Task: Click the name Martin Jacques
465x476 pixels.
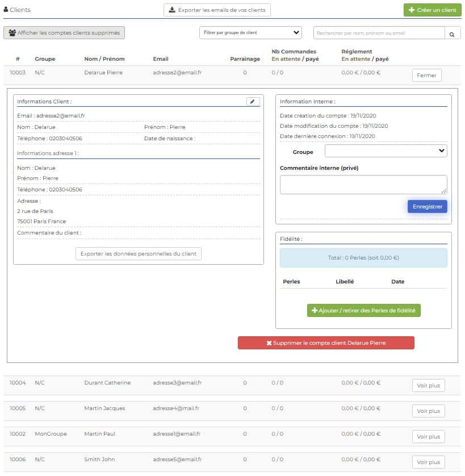Action: point(104,408)
